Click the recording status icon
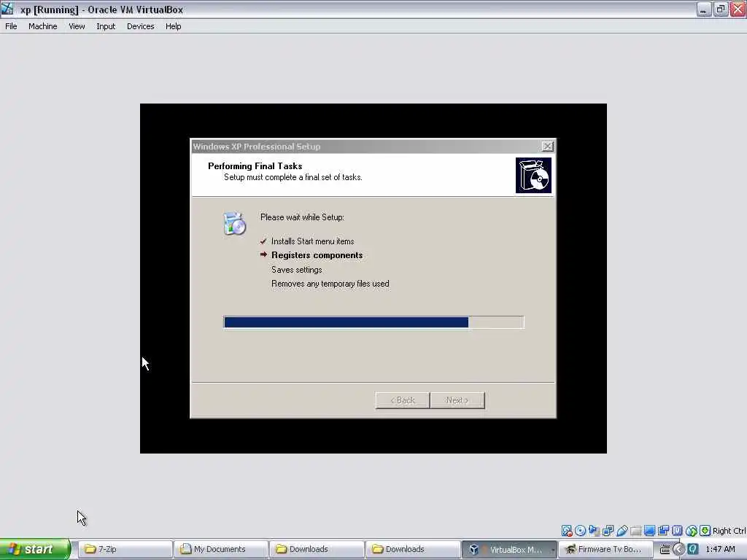Image resolution: width=747 pixels, height=560 pixels. (663, 531)
